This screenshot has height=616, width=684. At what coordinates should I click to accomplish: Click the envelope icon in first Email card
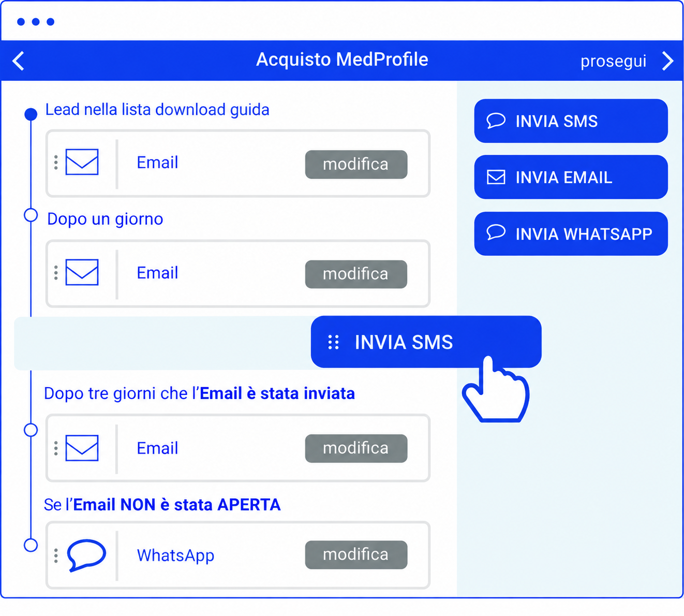coord(82,162)
